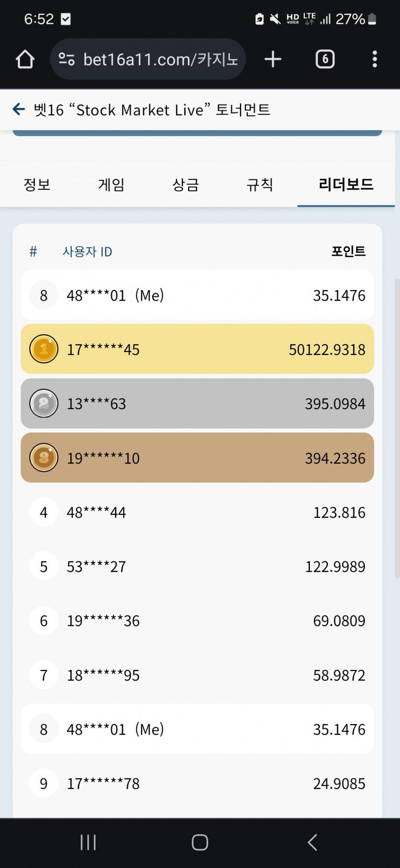Select rank 4 row user 48****44
This screenshot has width=400, height=868.
197,512
